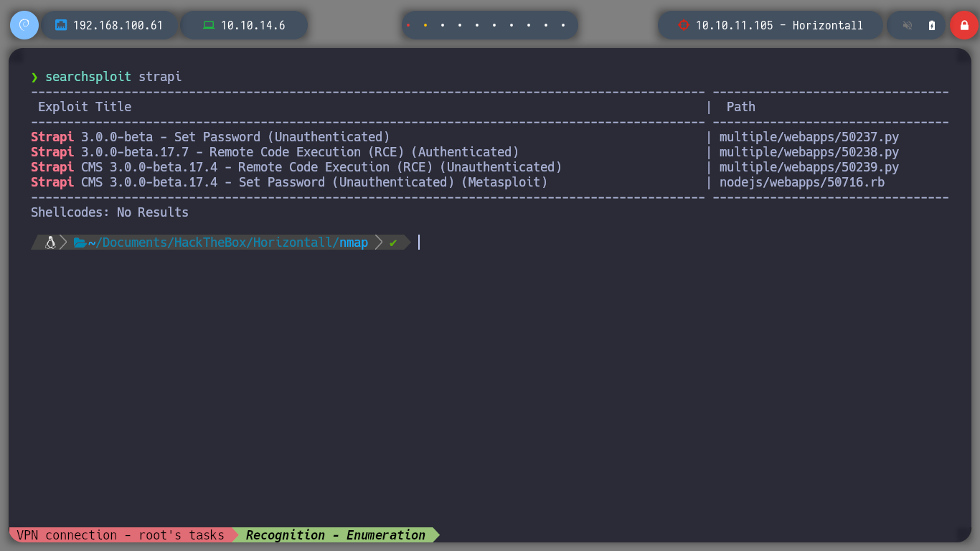This screenshot has height=551, width=980.
Task: Click the "10.10.11.105 - Horizontall" target label
Action: pos(779,25)
